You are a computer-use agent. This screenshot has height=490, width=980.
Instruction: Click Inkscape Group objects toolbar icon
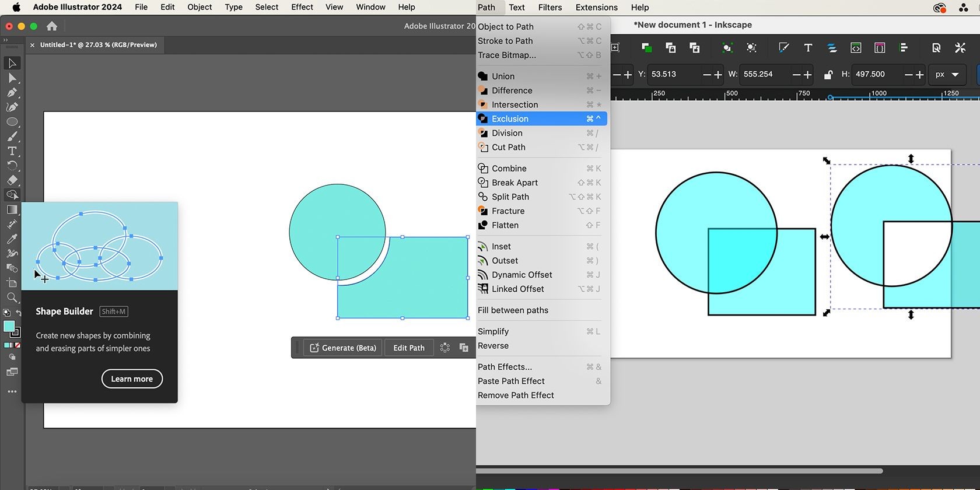pyautogui.click(x=727, y=48)
